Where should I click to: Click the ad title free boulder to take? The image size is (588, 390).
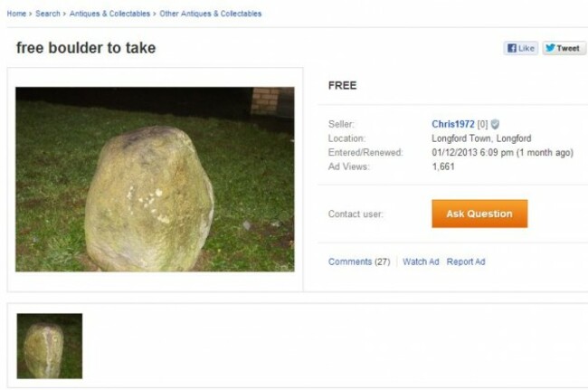[x=86, y=48]
